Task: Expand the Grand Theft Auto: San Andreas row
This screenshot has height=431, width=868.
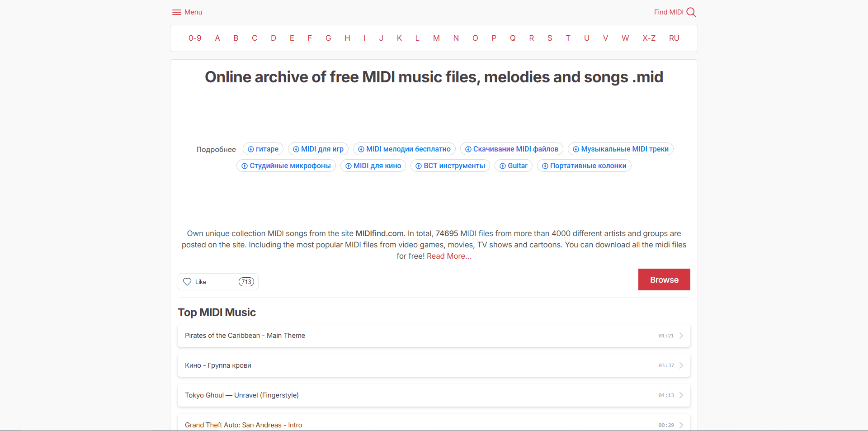Action: (x=681, y=425)
